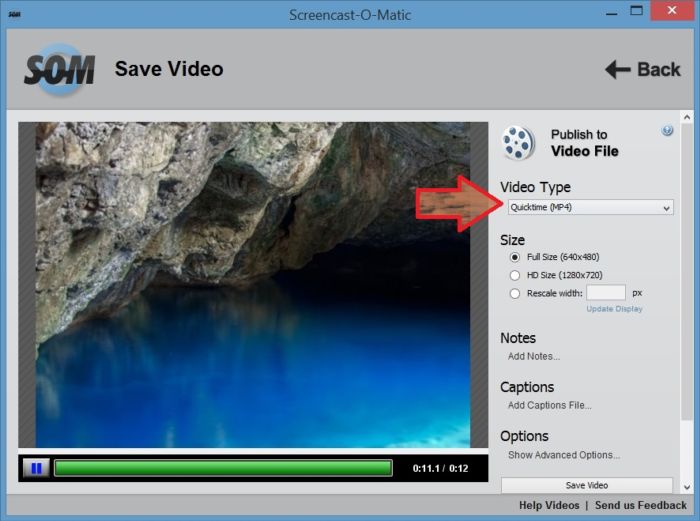Show Advanced Options... link
Screen dimensions: 700x521
(564, 455)
